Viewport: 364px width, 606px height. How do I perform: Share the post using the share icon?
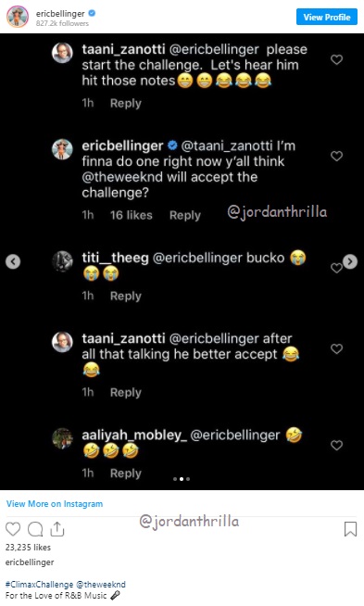pyautogui.click(x=57, y=529)
